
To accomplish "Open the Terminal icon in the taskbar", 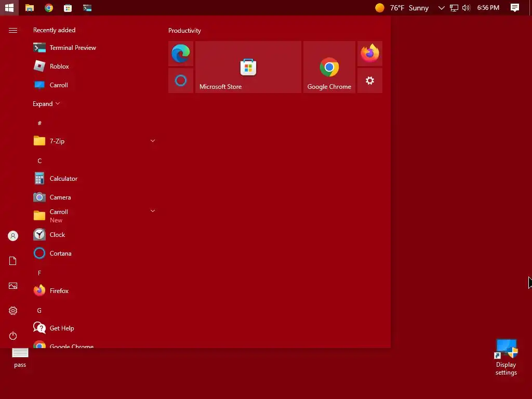I will coord(87,7).
